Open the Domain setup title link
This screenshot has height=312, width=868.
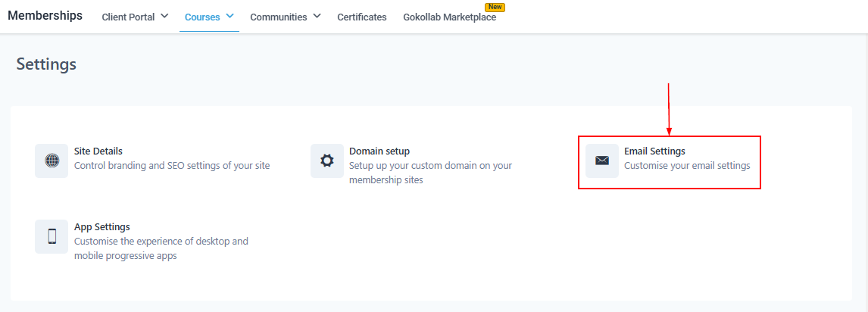coord(379,151)
